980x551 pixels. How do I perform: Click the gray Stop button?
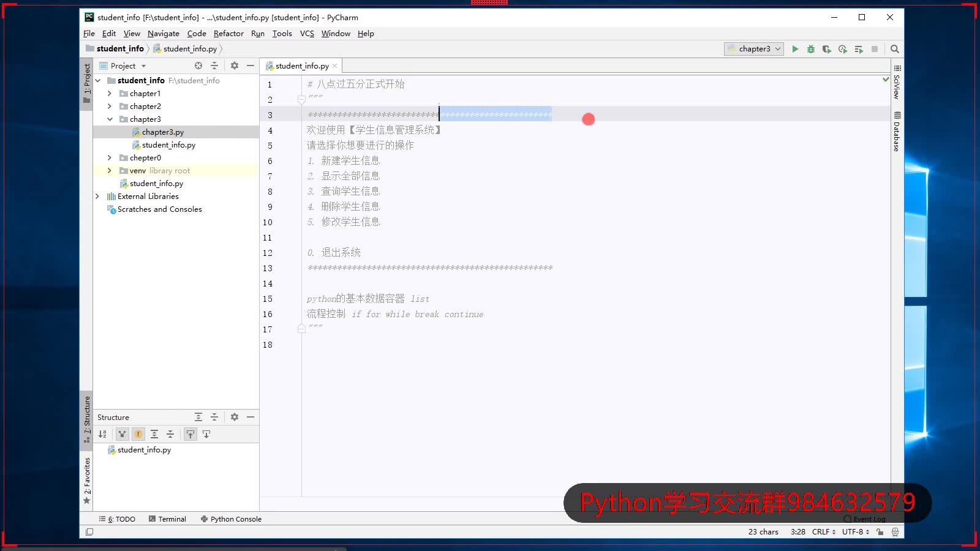875,49
